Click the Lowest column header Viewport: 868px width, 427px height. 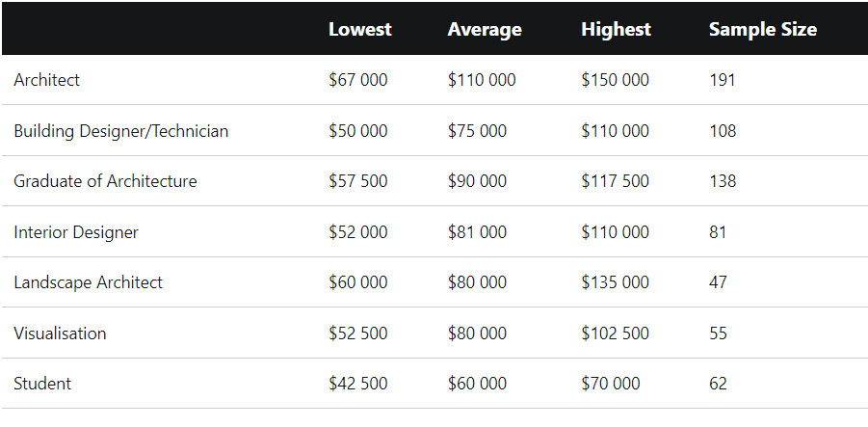pyautogui.click(x=360, y=29)
